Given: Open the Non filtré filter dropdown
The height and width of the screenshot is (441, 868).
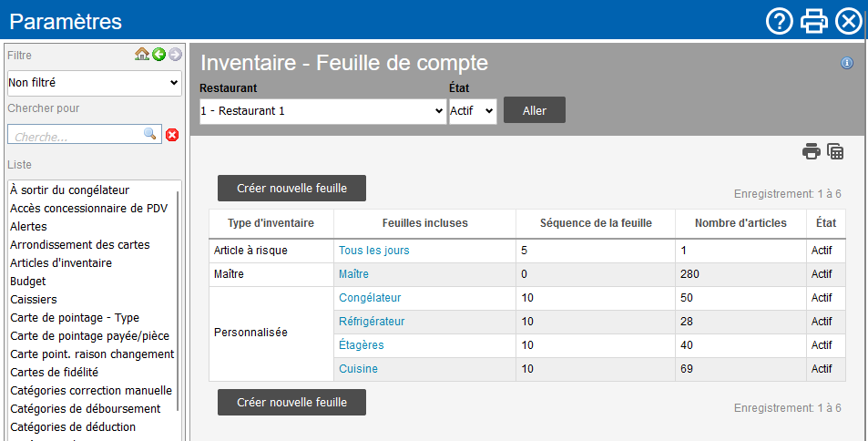Looking at the screenshot, I should click(95, 83).
